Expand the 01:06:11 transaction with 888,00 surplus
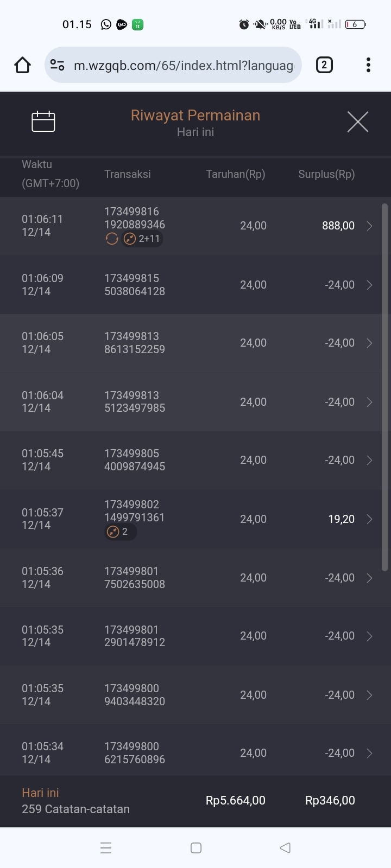 tap(369, 226)
